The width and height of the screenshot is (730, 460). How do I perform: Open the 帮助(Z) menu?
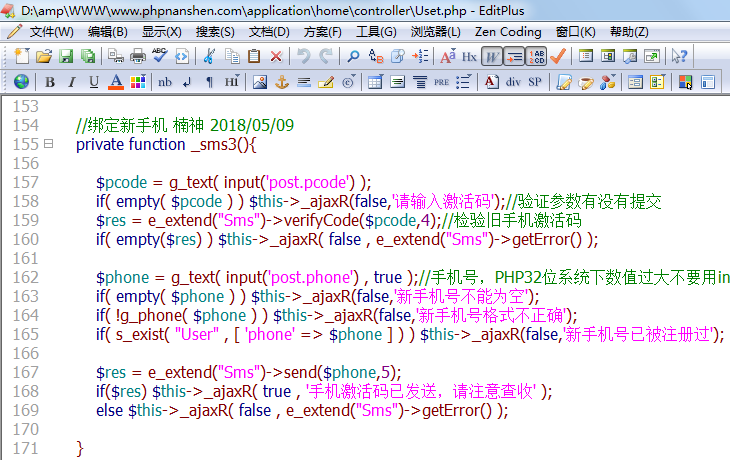pyautogui.click(x=629, y=32)
